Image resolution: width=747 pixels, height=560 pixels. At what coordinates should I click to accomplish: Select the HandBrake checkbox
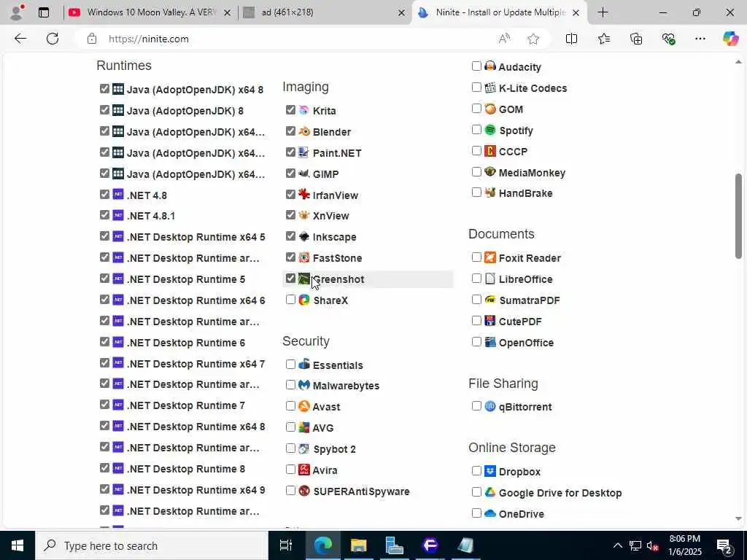click(476, 192)
